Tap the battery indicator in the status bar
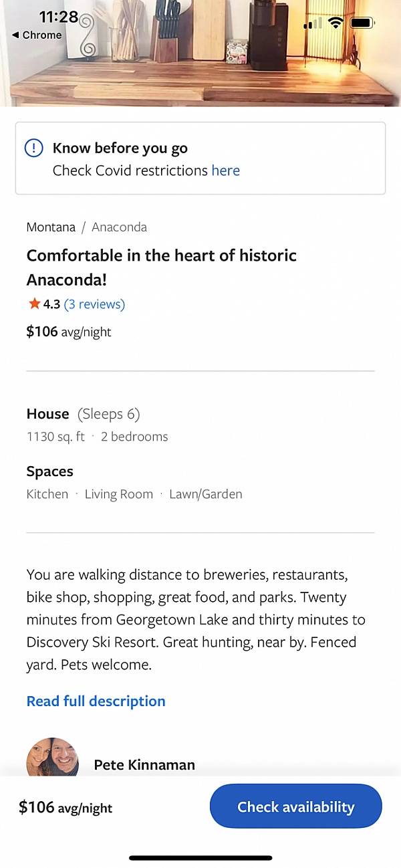401x868 pixels. [362, 21]
